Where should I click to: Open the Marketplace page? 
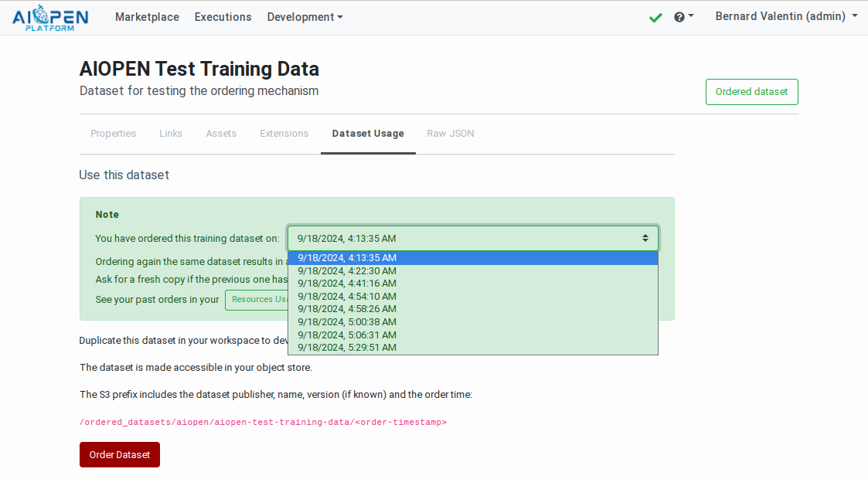point(147,17)
